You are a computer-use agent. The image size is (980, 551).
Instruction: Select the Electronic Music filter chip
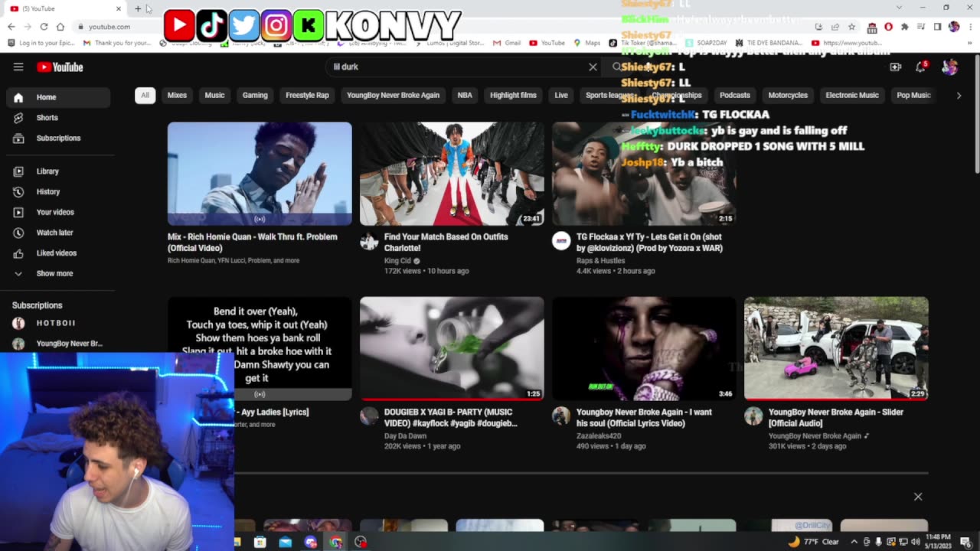pyautogui.click(x=852, y=95)
